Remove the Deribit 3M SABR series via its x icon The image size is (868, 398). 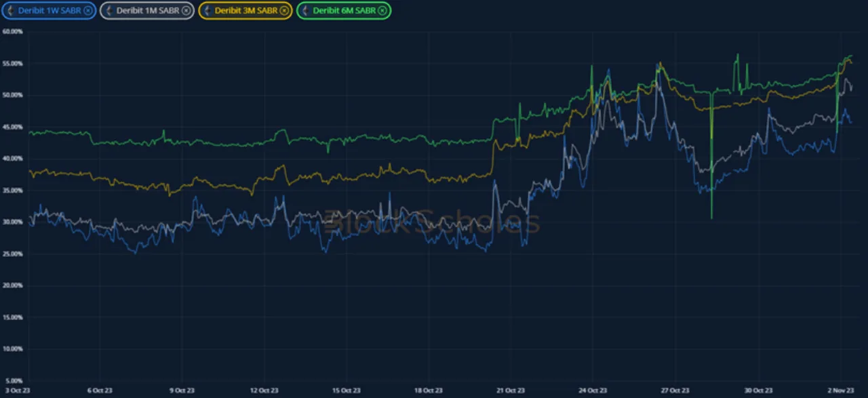[x=284, y=10]
